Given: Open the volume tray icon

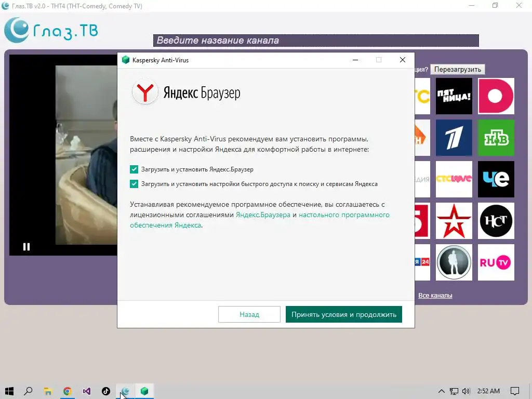Looking at the screenshot, I should click(466, 391).
